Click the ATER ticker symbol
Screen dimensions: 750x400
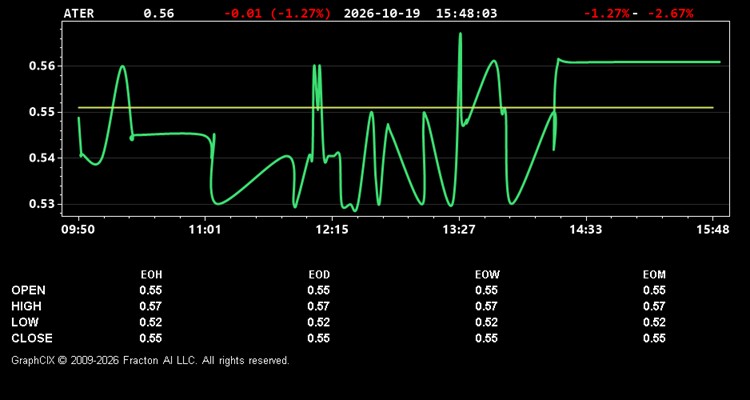point(79,13)
